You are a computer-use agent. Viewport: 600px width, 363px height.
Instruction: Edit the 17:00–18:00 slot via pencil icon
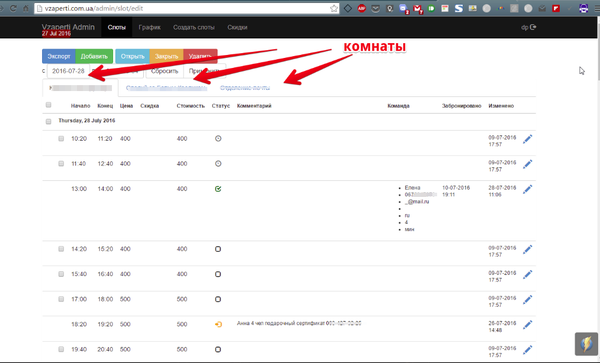[528, 300]
